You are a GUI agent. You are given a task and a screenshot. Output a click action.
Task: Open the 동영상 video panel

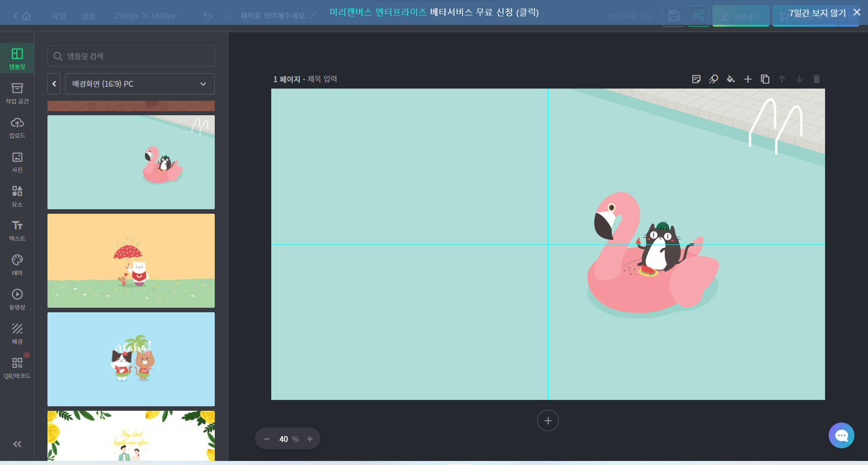pyautogui.click(x=17, y=299)
